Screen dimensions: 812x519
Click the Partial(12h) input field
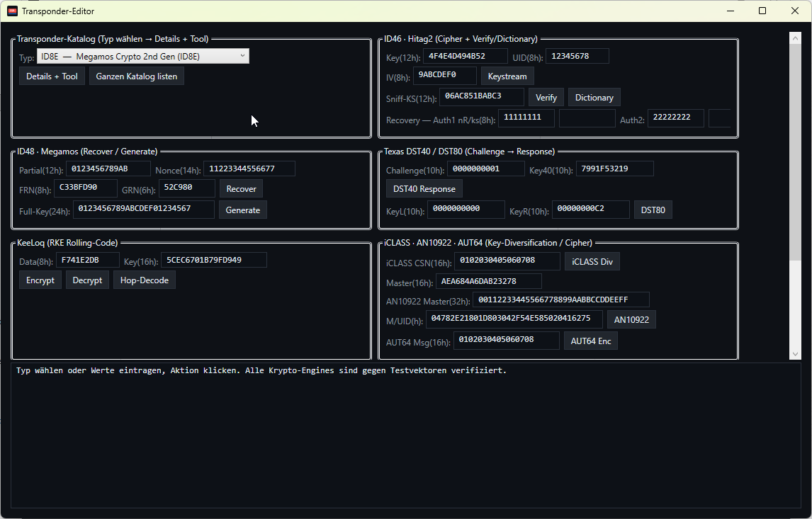pyautogui.click(x=108, y=169)
